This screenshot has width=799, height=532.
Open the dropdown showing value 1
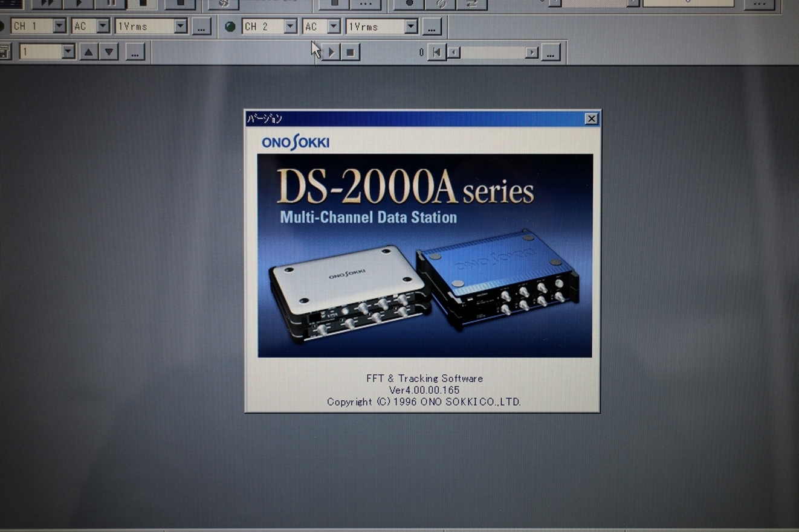[x=68, y=52]
